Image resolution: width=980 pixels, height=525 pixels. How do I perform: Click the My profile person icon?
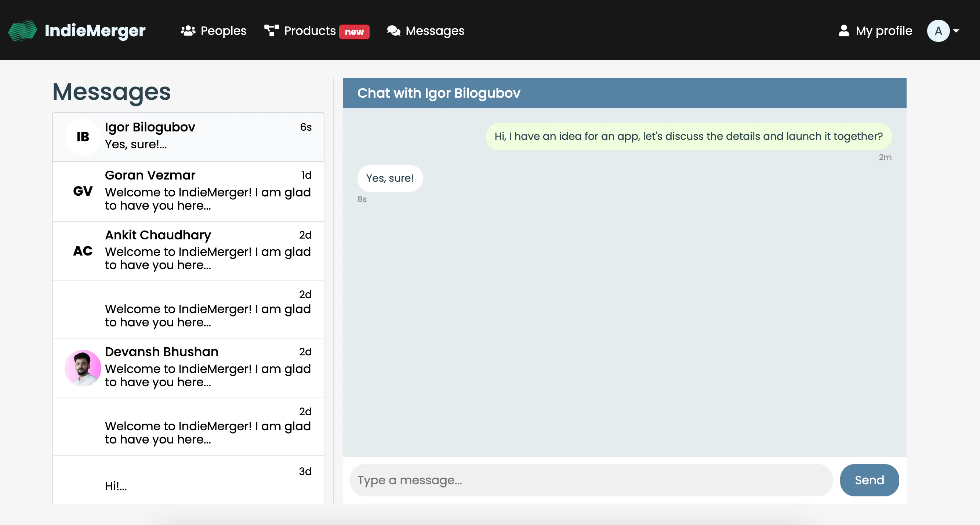843,30
